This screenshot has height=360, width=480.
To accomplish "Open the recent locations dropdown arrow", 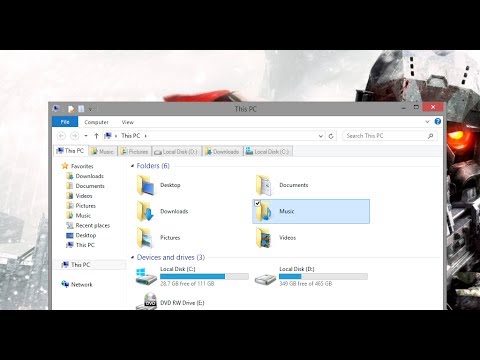I will tap(86, 136).
